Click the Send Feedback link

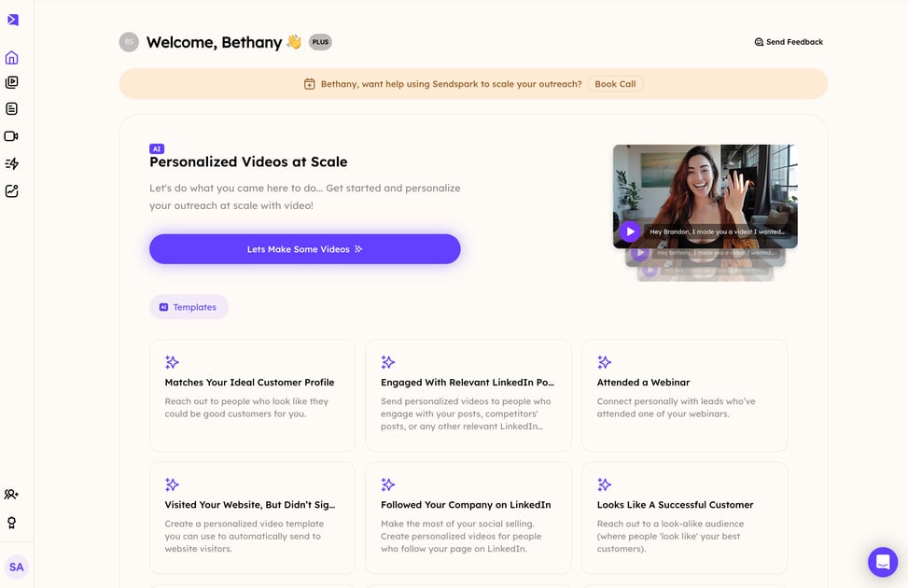(x=789, y=42)
